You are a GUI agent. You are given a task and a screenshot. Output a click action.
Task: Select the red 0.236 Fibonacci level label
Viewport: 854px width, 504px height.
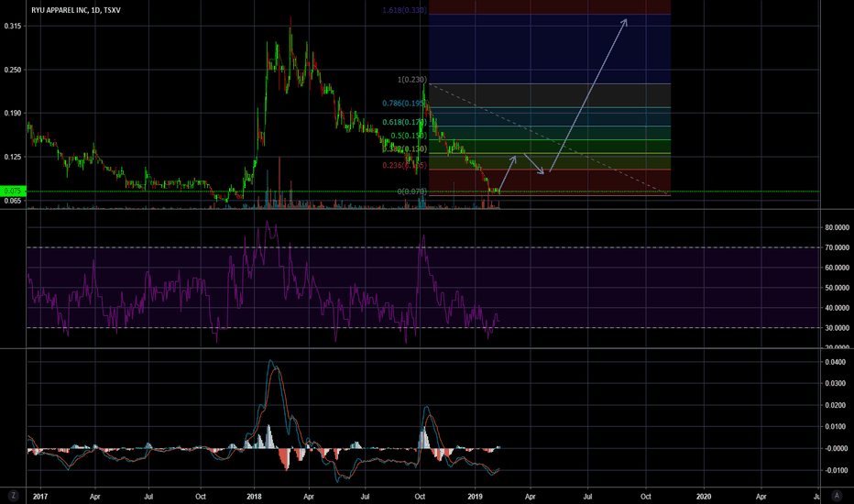point(405,165)
